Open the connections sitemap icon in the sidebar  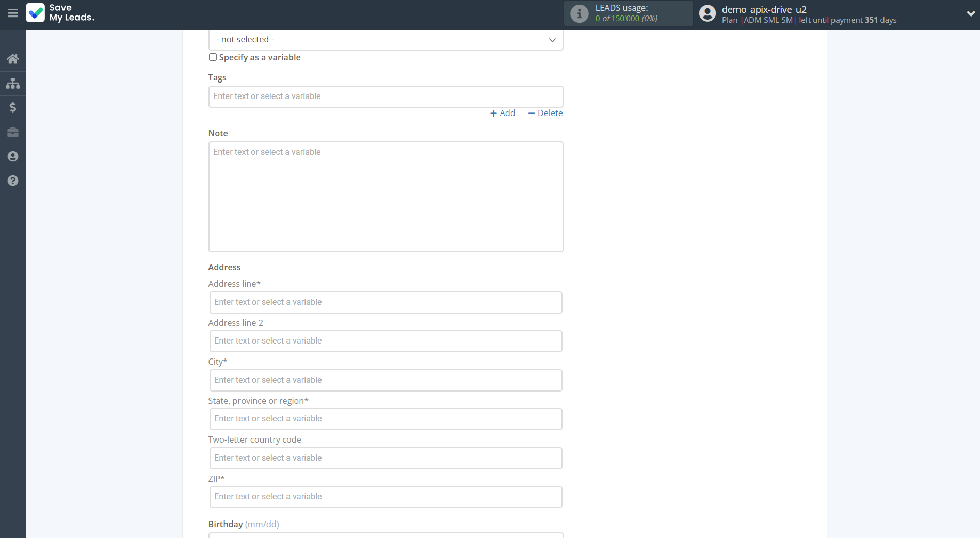[x=13, y=83]
